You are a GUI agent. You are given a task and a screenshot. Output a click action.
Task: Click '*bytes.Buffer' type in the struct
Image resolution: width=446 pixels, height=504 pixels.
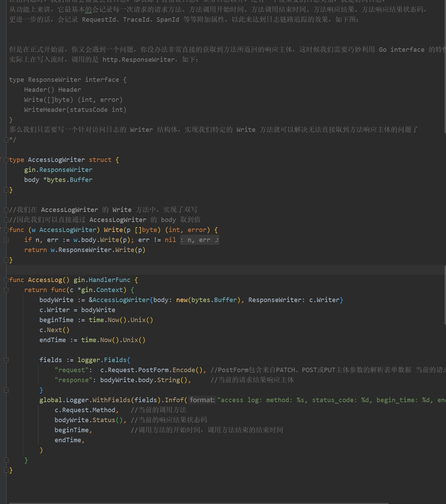pos(68,180)
